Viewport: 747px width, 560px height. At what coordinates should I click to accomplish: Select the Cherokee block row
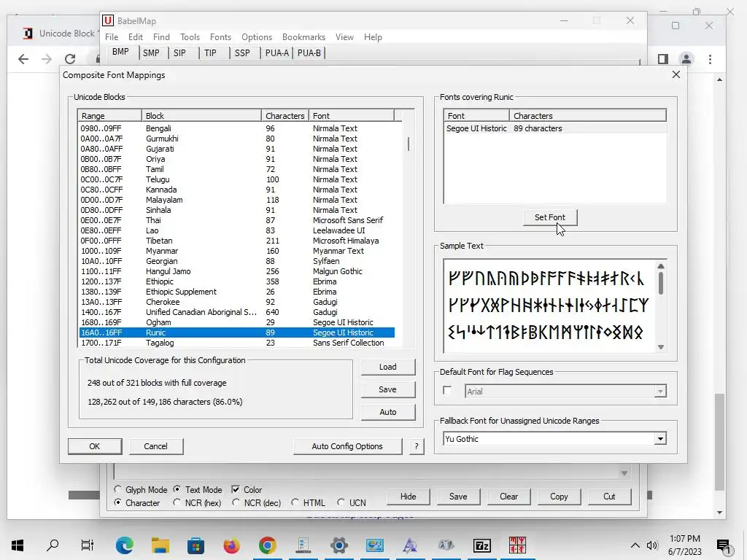tap(237, 302)
